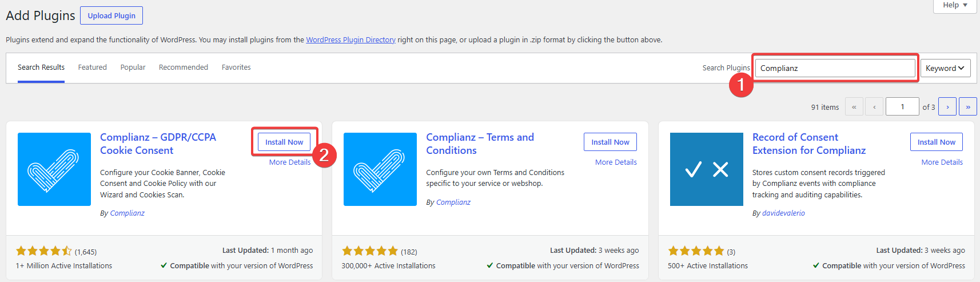Viewport: 980px width, 282px height.
Task: Jump to last page of results
Action: (968, 106)
